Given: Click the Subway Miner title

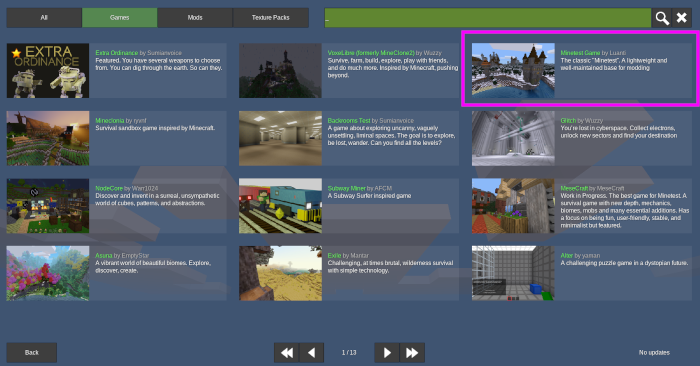Looking at the screenshot, I should point(346,188).
